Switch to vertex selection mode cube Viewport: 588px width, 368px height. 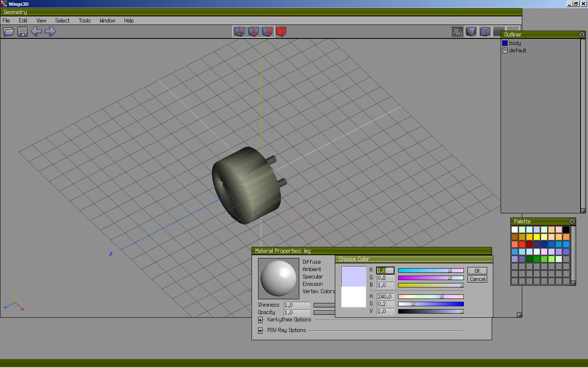(x=239, y=31)
